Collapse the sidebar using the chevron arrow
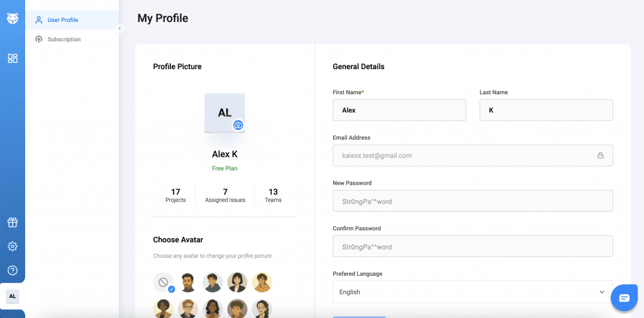 pos(119,28)
